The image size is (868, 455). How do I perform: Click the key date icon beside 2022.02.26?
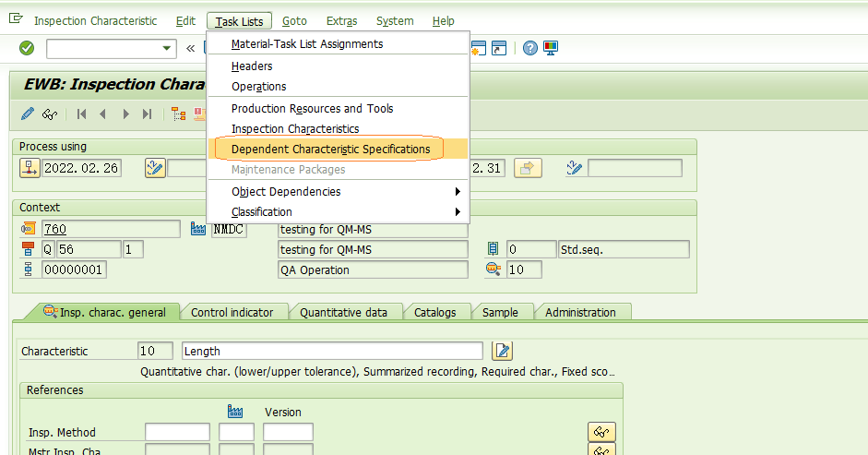pyautogui.click(x=30, y=168)
